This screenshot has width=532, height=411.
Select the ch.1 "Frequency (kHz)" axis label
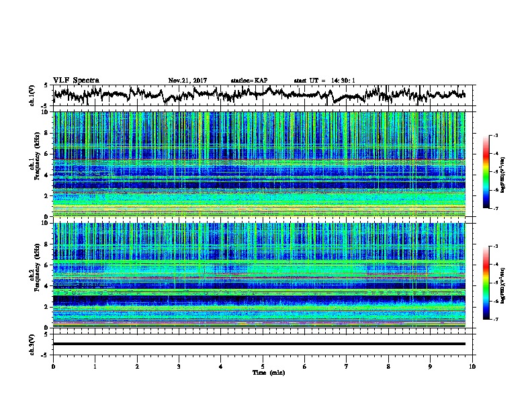click(x=37, y=156)
